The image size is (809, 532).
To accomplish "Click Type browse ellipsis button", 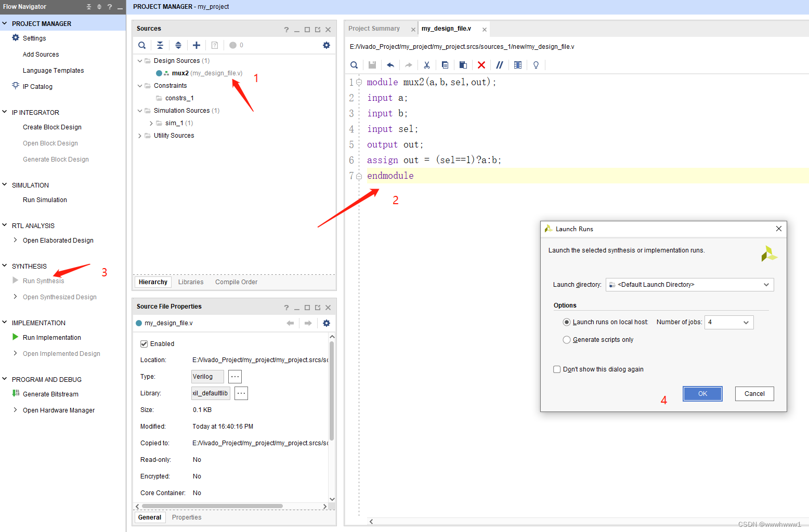I will pos(235,377).
